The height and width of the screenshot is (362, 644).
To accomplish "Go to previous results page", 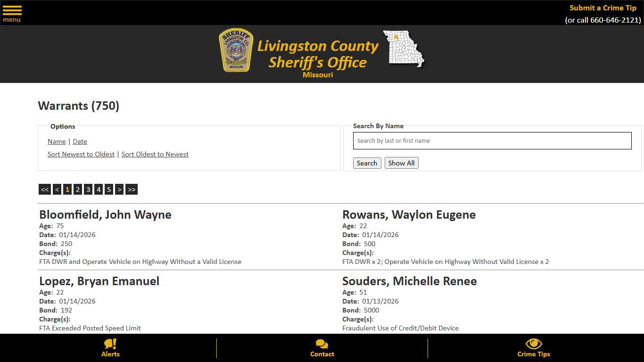I will [x=57, y=189].
